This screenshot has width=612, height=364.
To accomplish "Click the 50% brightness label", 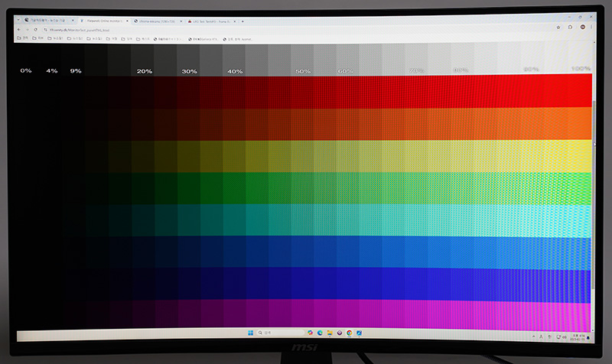I will (x=303, y=71).
